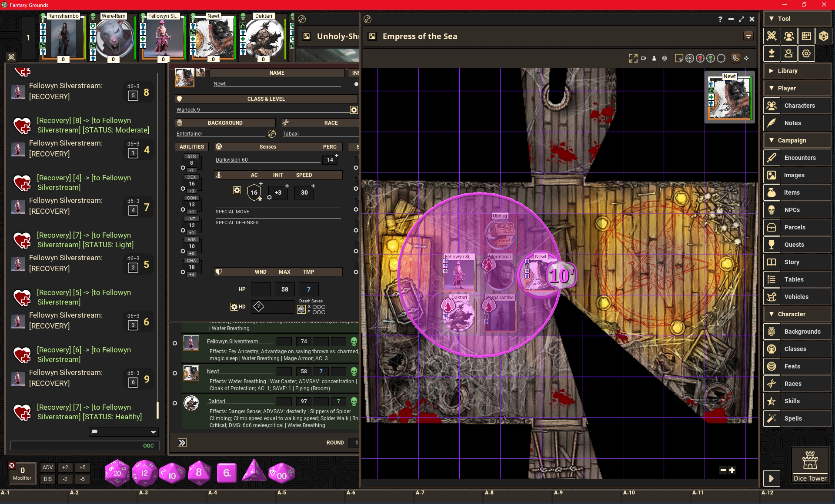Open Spells in sidebar

(x=798, y=418)
